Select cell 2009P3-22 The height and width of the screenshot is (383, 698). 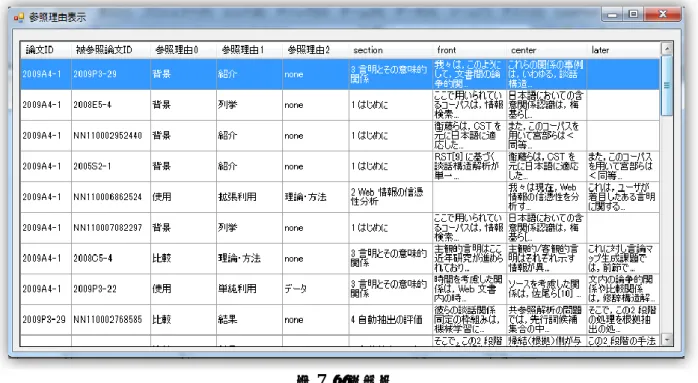(110, 289)
